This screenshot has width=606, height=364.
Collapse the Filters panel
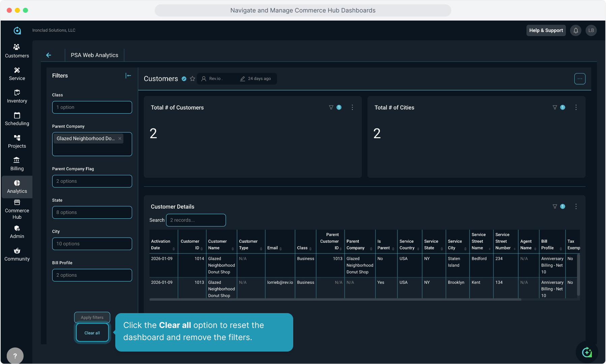[128, 76]
